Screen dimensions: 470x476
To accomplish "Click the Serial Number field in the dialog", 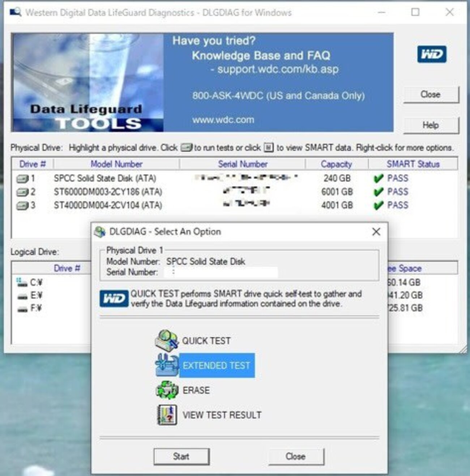I will (221, 272).
